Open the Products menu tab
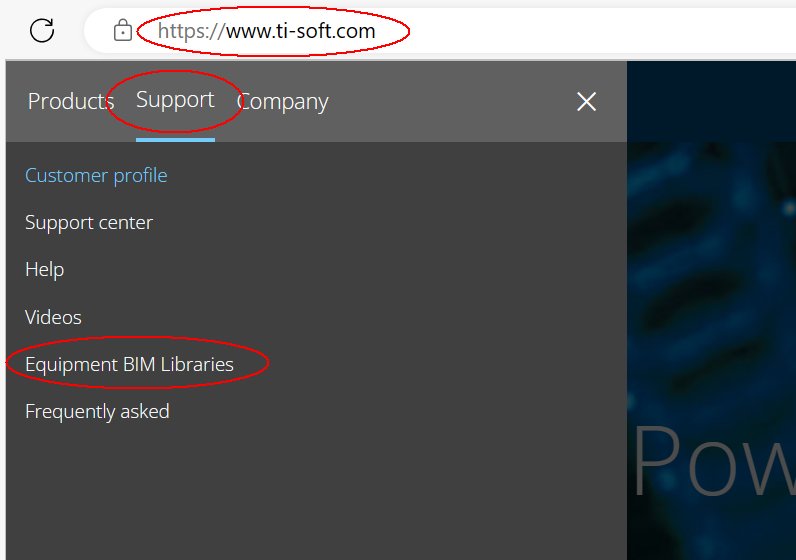The image size is (796, 560). (70, 102)
